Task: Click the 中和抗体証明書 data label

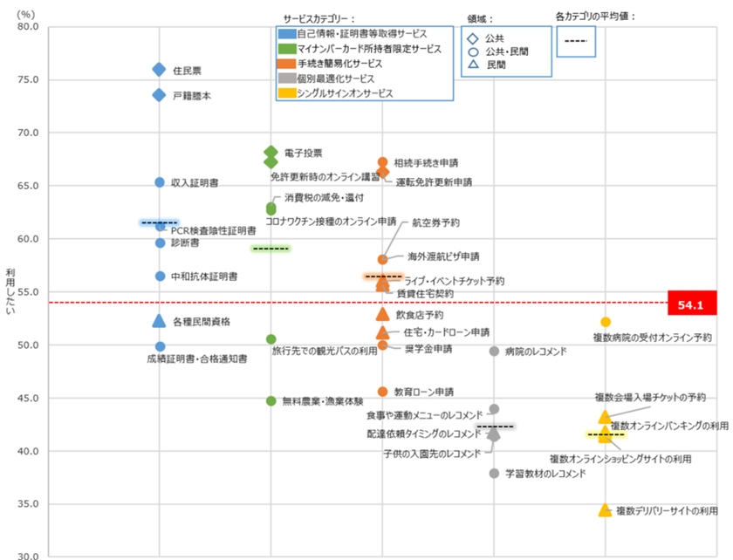Action: [x=204, y=277]
